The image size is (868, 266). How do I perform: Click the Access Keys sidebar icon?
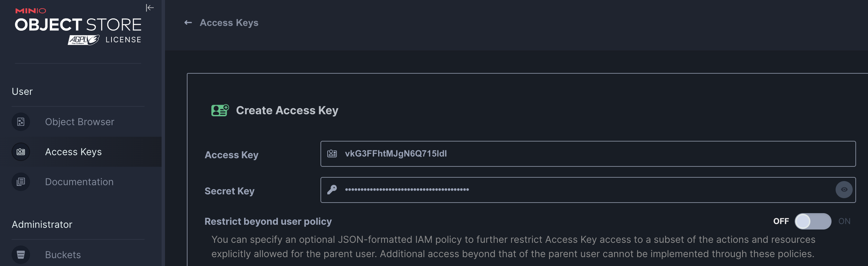21,152
